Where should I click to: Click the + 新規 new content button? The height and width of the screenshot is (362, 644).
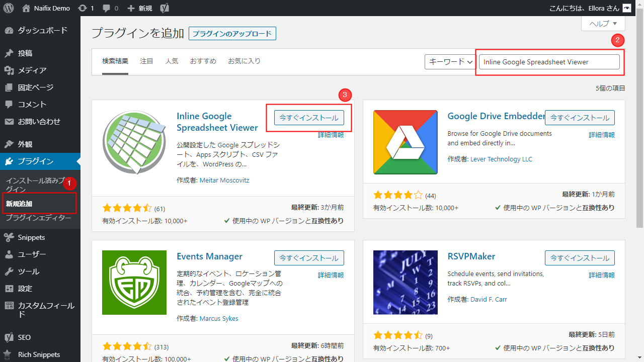tap(140, 8)
